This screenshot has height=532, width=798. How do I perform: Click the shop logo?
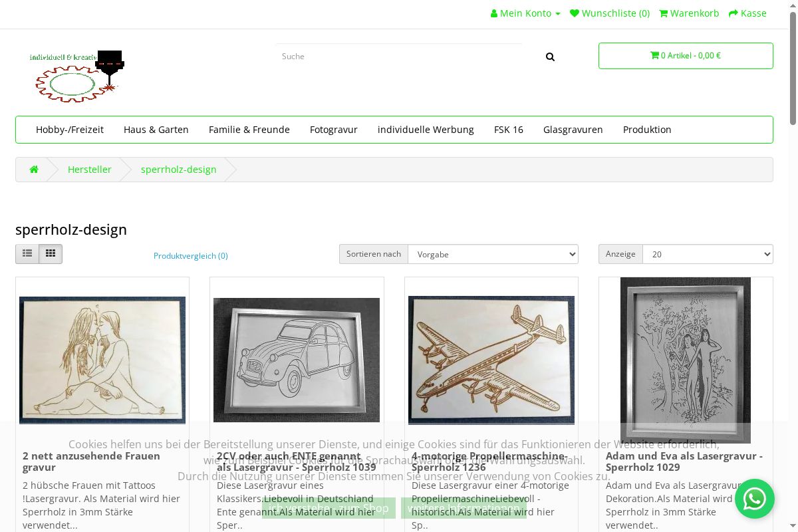(x=77, y=76)
